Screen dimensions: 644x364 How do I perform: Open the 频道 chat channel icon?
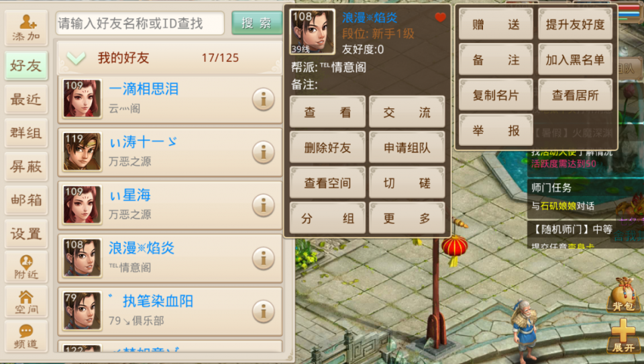(26, 336)
